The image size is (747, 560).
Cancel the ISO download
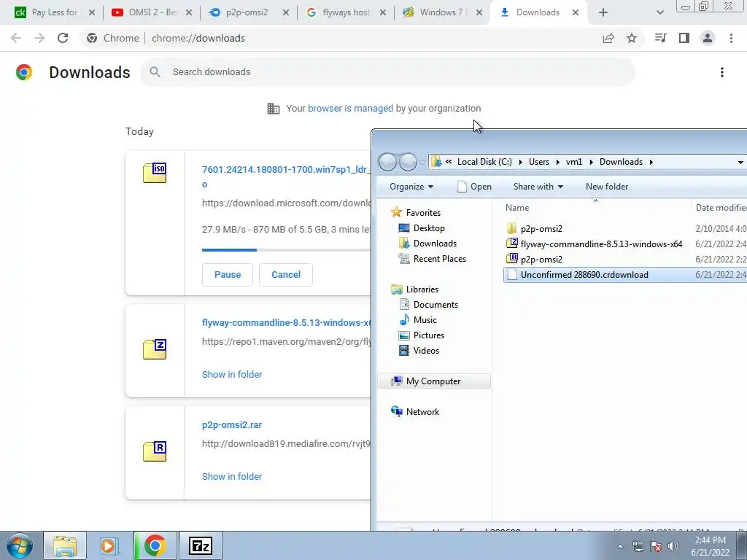pos(286,275)
